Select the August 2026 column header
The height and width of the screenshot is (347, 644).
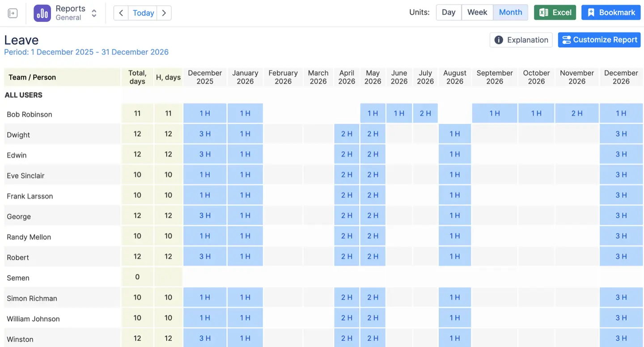(455, 77)
